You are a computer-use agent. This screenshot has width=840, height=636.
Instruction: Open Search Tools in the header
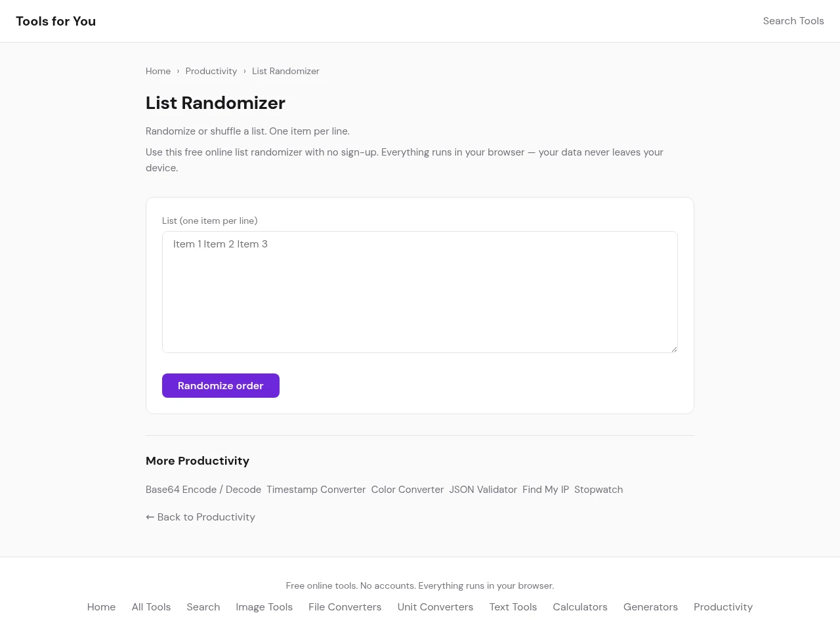point(793,21)
